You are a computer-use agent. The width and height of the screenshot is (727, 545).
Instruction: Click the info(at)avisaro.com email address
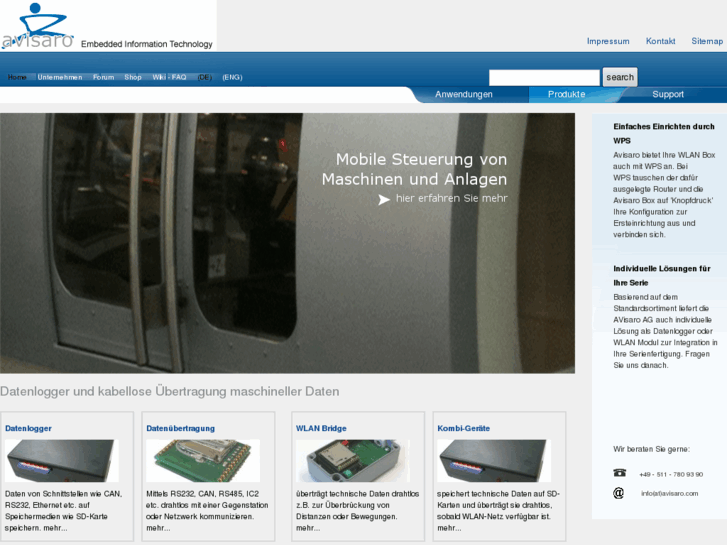670,493
